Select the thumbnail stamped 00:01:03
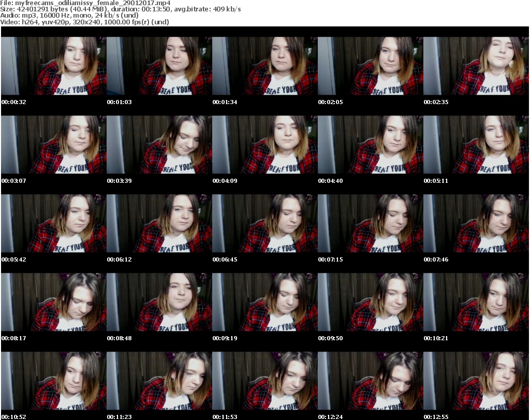Screen dimensions: 530x420 pos(159,66)
